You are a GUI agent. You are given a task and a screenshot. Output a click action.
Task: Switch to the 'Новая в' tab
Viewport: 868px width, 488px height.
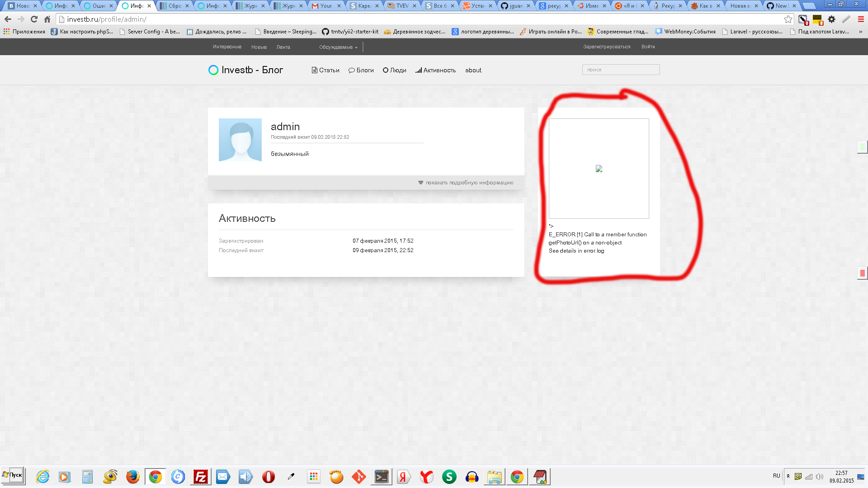[x=744, y=6]
